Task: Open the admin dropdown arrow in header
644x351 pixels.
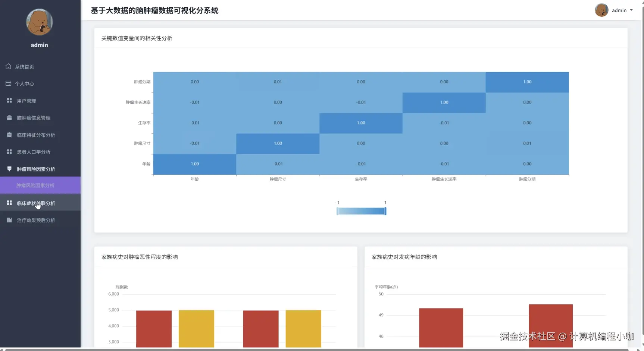Action: coord(631,10)
